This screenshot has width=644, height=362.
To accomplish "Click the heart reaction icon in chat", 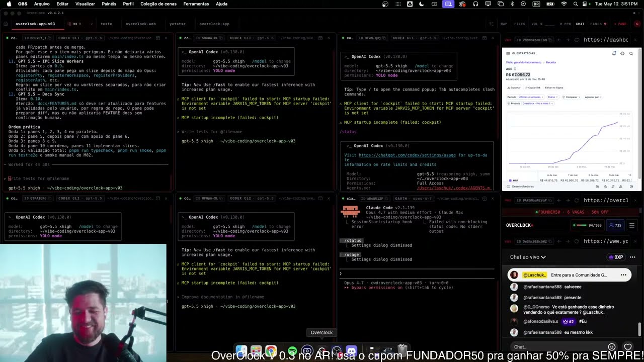I will coord(628,347).
